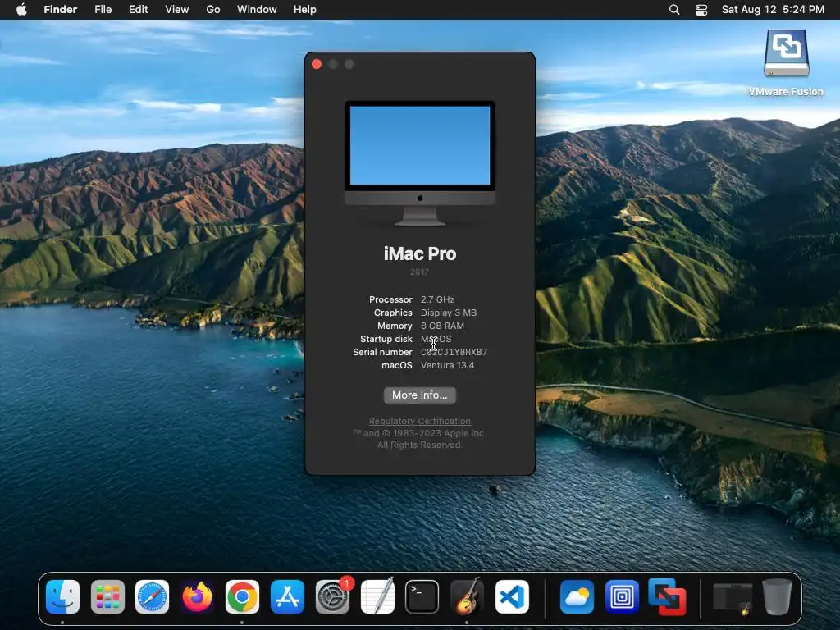Open TextEdit in the Dock

point(377,596)
